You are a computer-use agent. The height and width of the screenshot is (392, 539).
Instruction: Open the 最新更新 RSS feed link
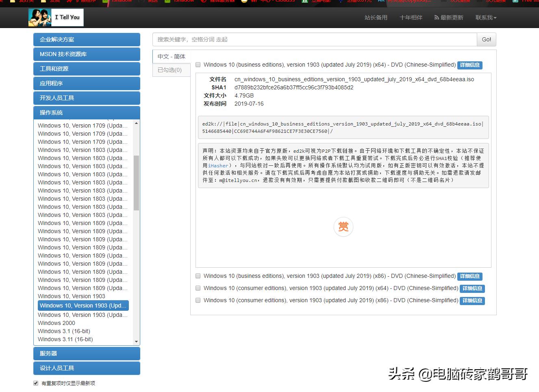click(x=449, y=17)
